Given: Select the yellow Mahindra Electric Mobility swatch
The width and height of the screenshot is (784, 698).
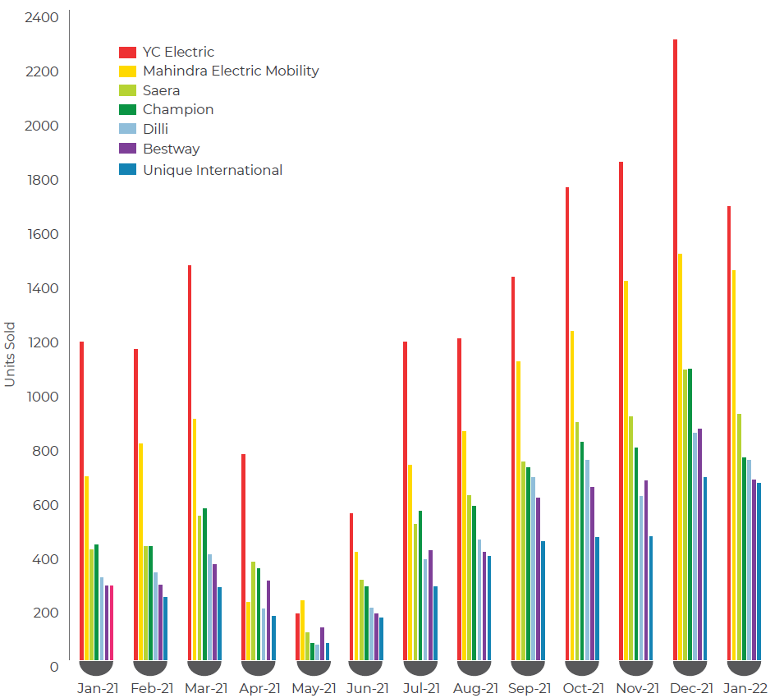Looking at the screenshot, I should 127,71.
